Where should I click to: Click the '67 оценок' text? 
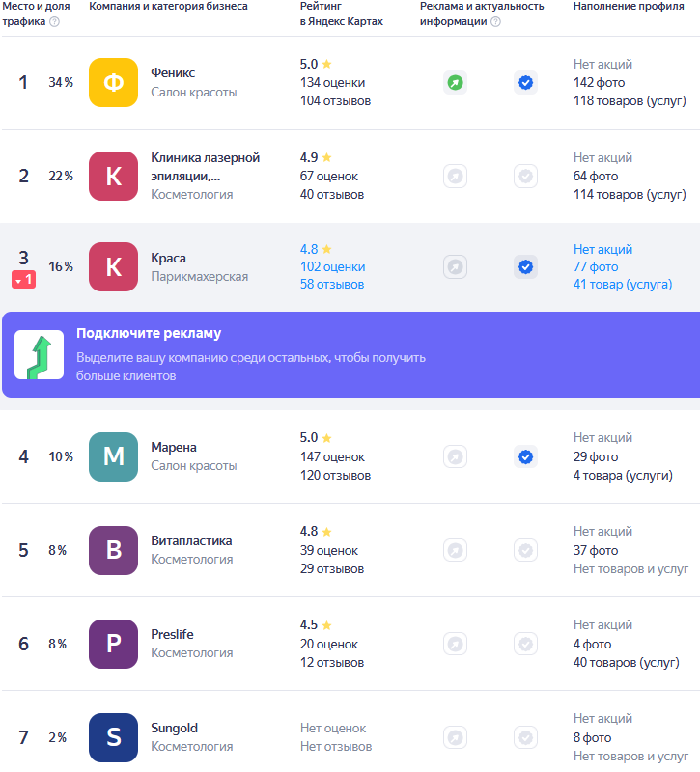pos(329,177)
